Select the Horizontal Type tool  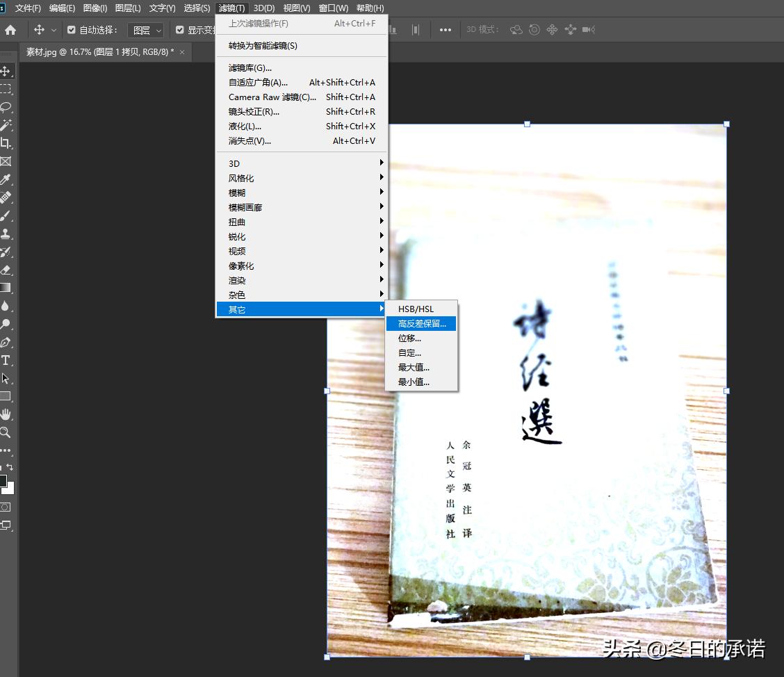click(x=6, y=360)
